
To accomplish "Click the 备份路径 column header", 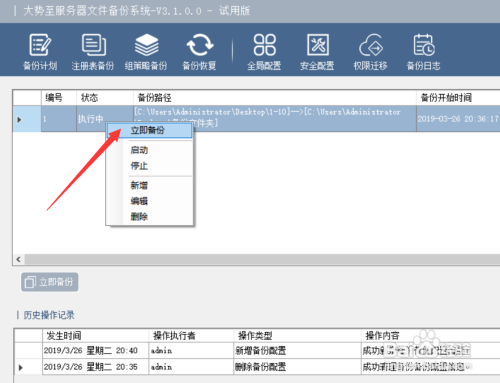I will tap(275, 98).
